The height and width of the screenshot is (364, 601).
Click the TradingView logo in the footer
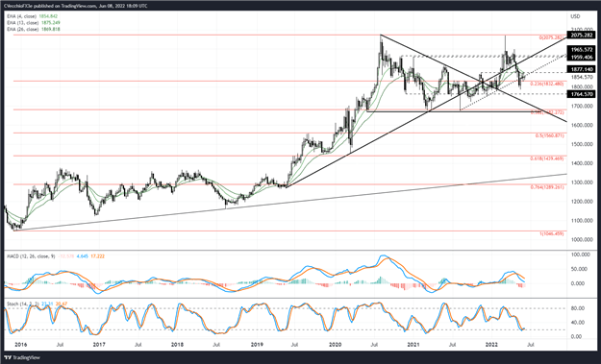pyautogui.click(x=22, y=357)
